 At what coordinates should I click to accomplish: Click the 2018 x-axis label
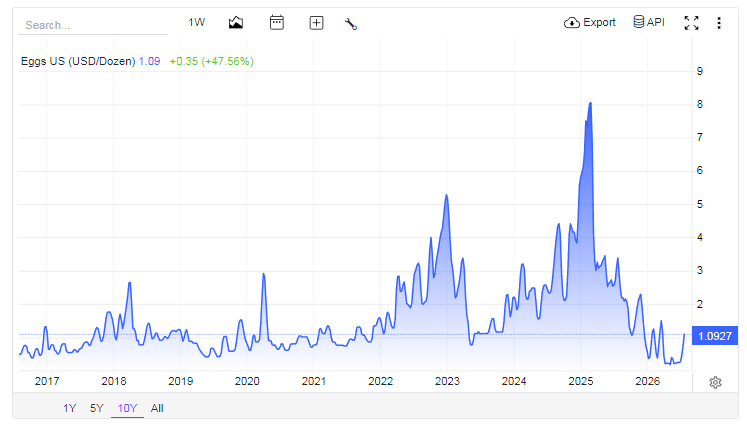click(113, 381)
